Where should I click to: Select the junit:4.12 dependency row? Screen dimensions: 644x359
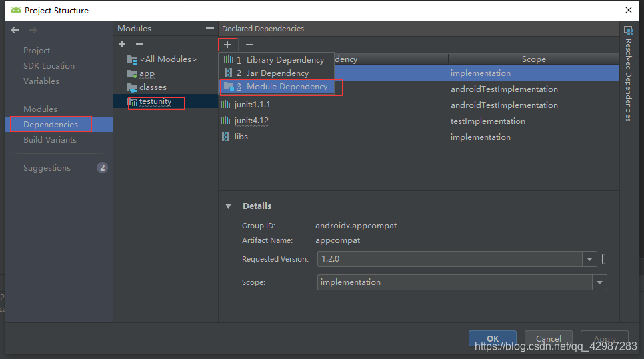pos(419,121)
